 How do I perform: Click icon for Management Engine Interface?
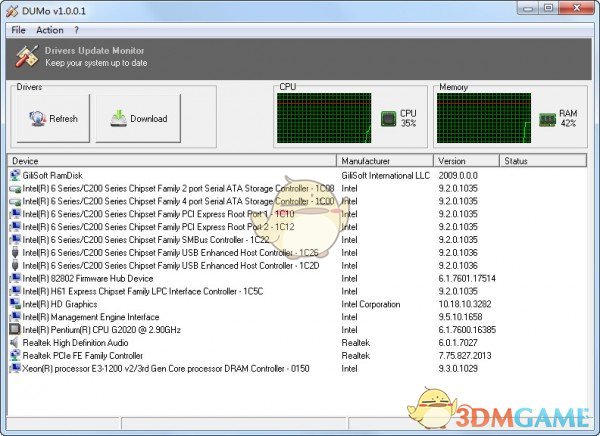pos(15,317)
